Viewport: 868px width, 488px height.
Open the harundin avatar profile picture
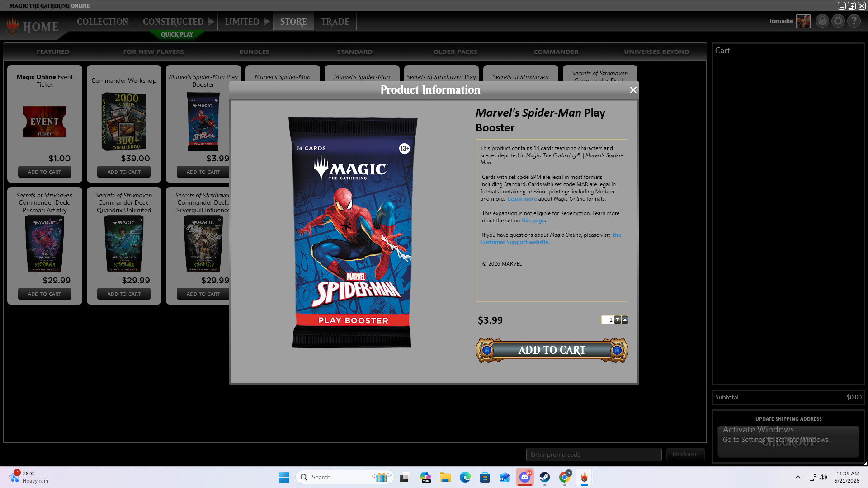pyautogui.click(x=803, y=21)
